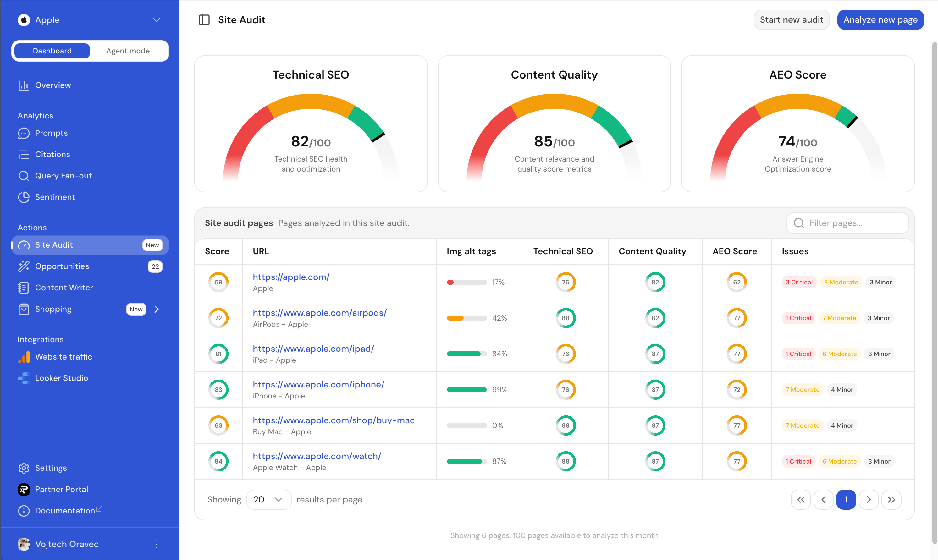Open Content Writer in the sidebar
Image resolution: width=938 pixels, height=560 pixels.
[90, 288]
